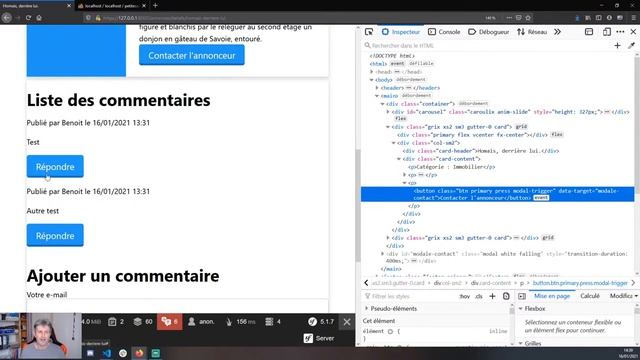Collapse the main element node
This screenshot has width=640, height=360.
pos(377,96)
